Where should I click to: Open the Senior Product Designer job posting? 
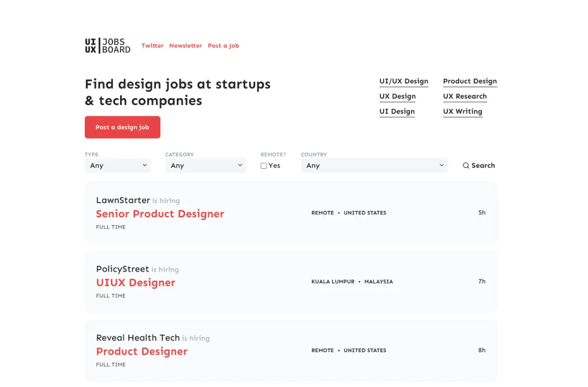click(x=160, y=214)
